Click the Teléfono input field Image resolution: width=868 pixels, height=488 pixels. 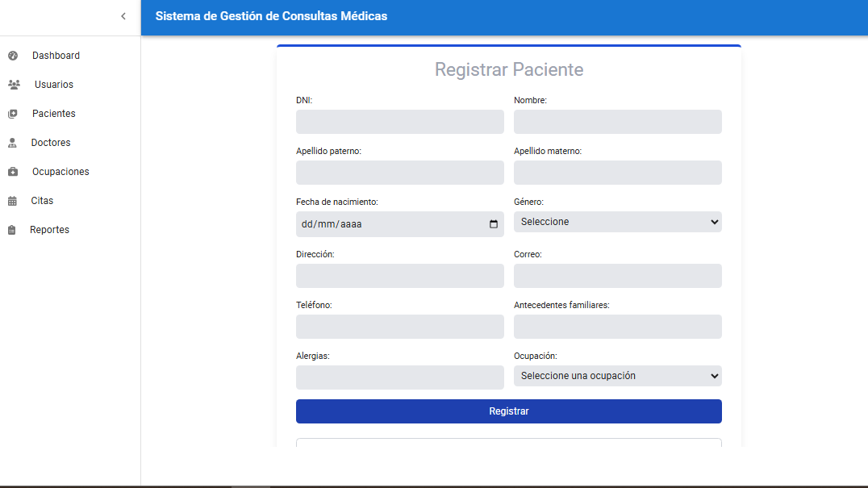click(399, 327)
